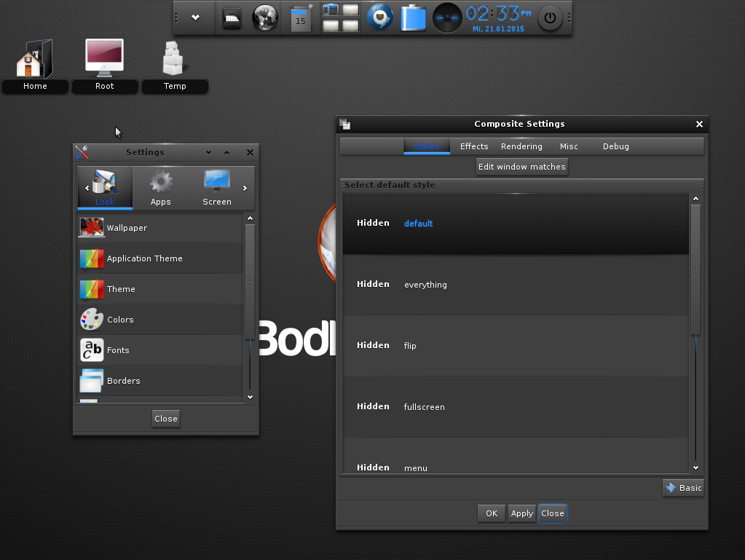745x560 pixels.
Task: Click the Settings window tools icon
Action: click(82, 152)
